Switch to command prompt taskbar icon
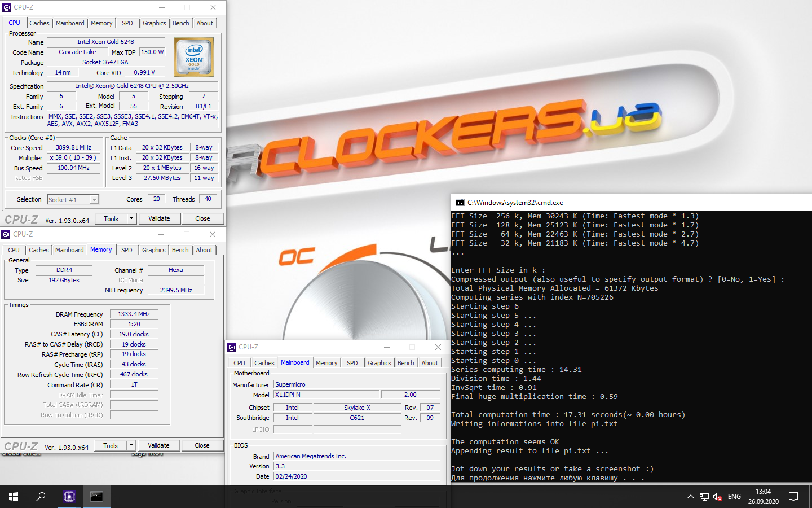 click(97, 497)
